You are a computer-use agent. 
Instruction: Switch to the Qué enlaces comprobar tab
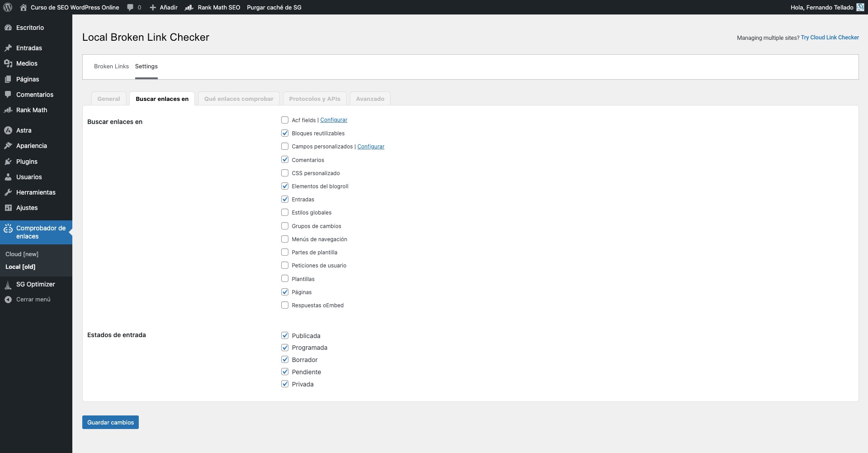click(x=239, y=99)
